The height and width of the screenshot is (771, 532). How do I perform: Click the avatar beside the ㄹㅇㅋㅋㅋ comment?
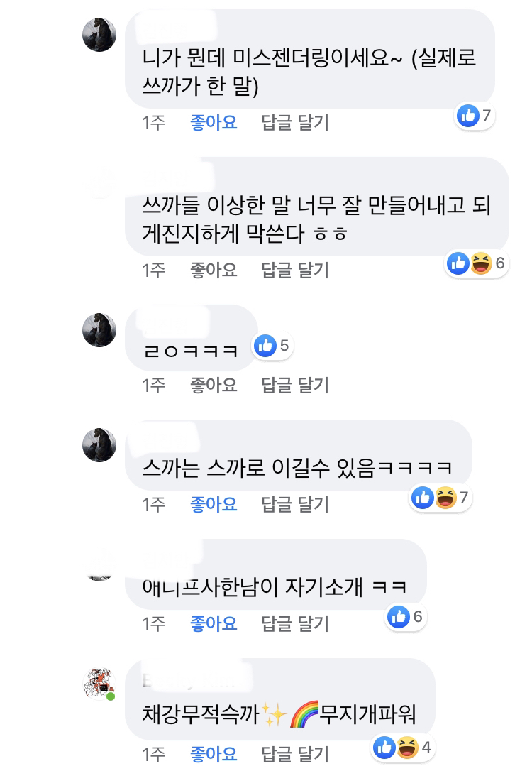pyautogui.click(x=99, y=329)
